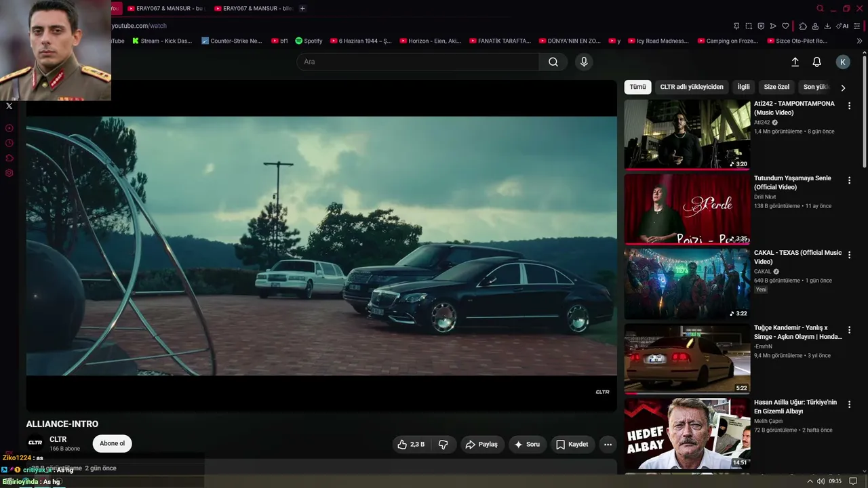
Task: Open the downloads arrow icon in toolbar
Action: (x=827, y=26)
